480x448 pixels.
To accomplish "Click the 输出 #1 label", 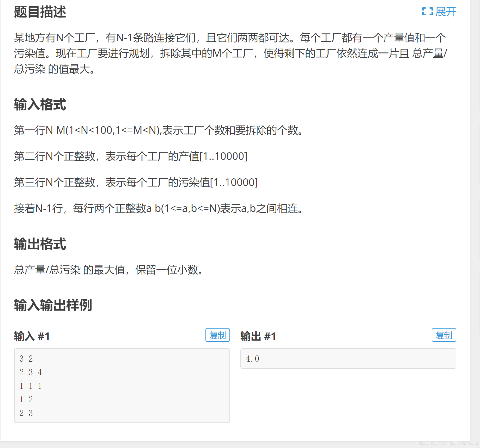I will coord(258,336).
